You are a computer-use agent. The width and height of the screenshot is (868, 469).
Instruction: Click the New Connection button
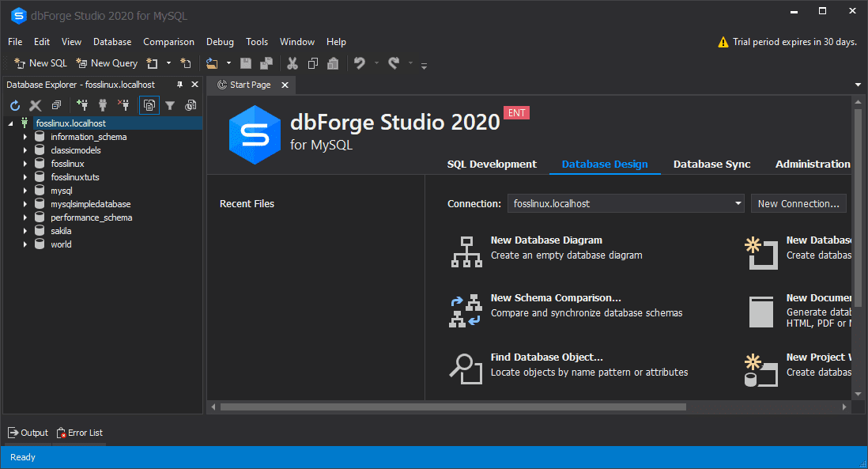tap(798, 203)
